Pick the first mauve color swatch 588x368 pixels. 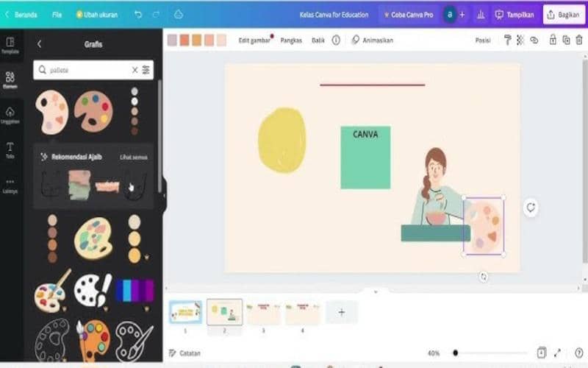(x=172, y=40)
